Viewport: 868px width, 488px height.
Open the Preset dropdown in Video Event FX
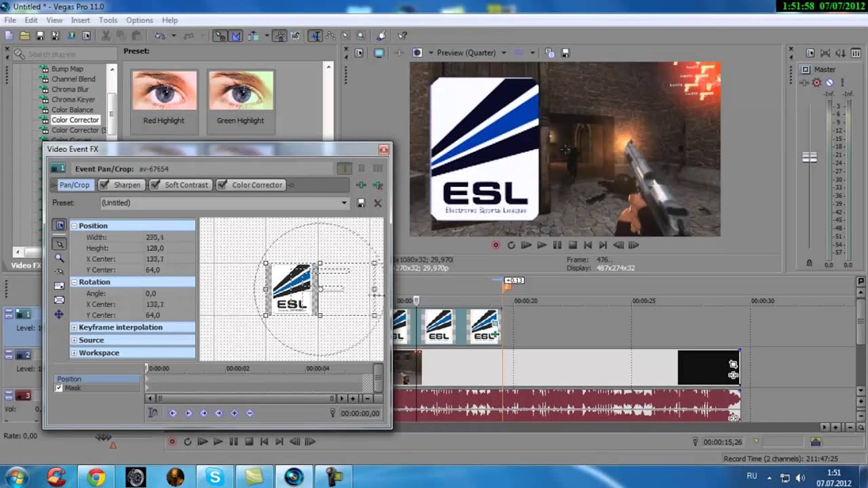point(344,203)
